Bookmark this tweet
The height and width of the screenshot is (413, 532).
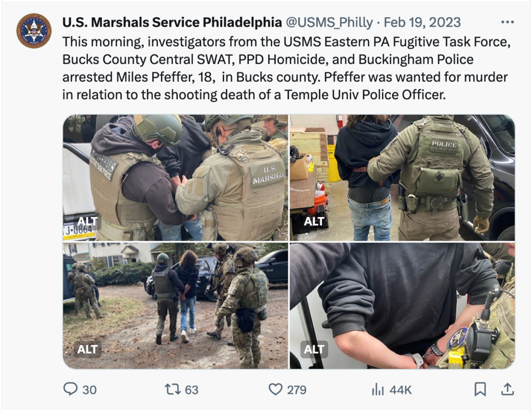(x=480, y=389)
